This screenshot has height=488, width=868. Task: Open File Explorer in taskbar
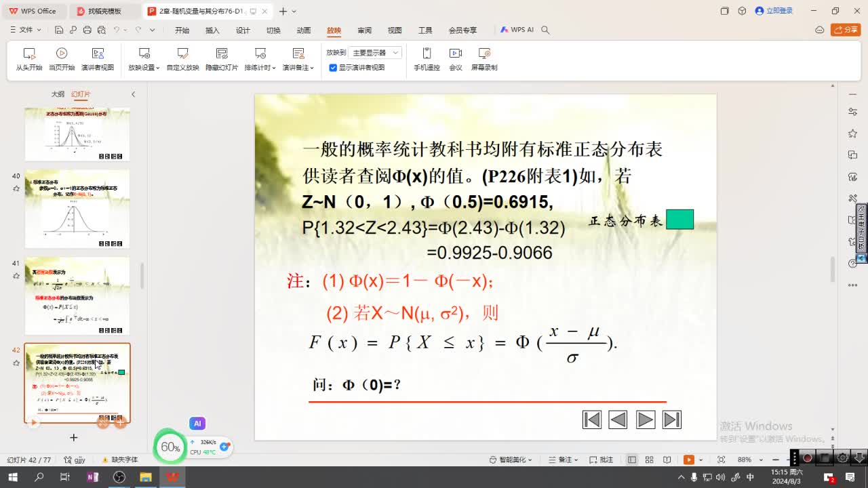click(x=145, y=477)
